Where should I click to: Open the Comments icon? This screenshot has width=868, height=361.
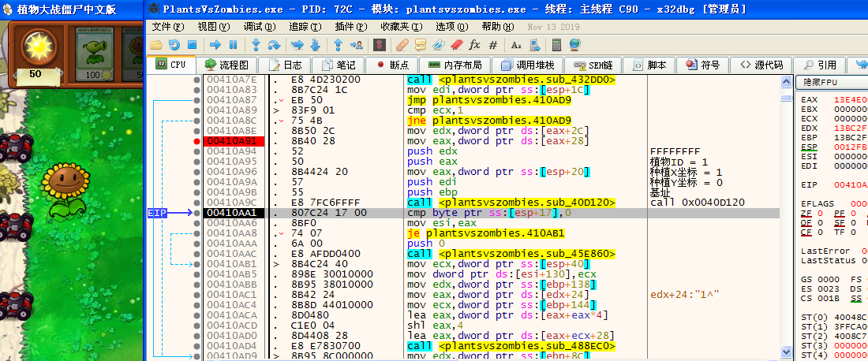pos(420,45)
